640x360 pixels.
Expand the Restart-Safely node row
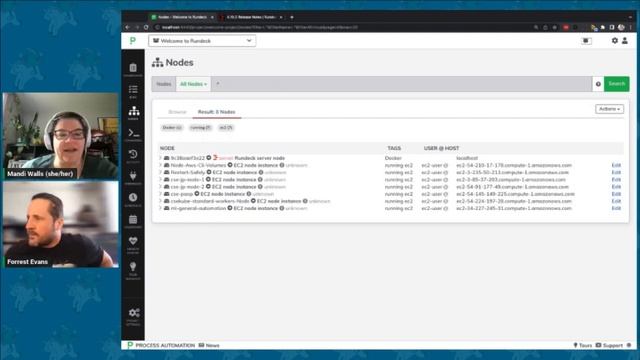click(160, 172)
